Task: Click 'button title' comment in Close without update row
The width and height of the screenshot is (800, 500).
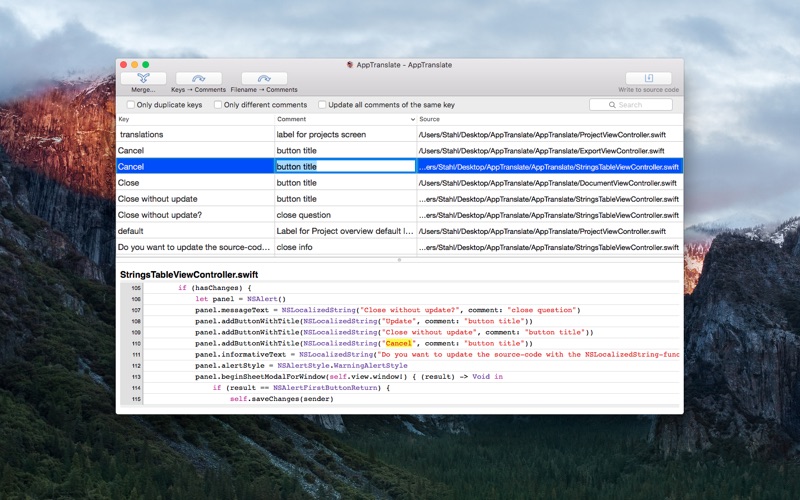Action: coord(345,199)
